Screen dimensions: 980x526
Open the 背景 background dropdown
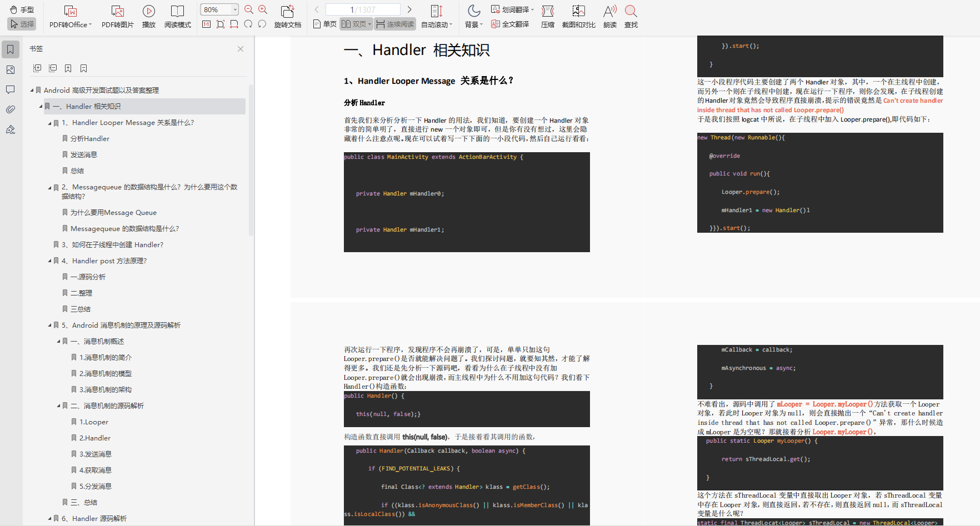(x=474, y=17)
